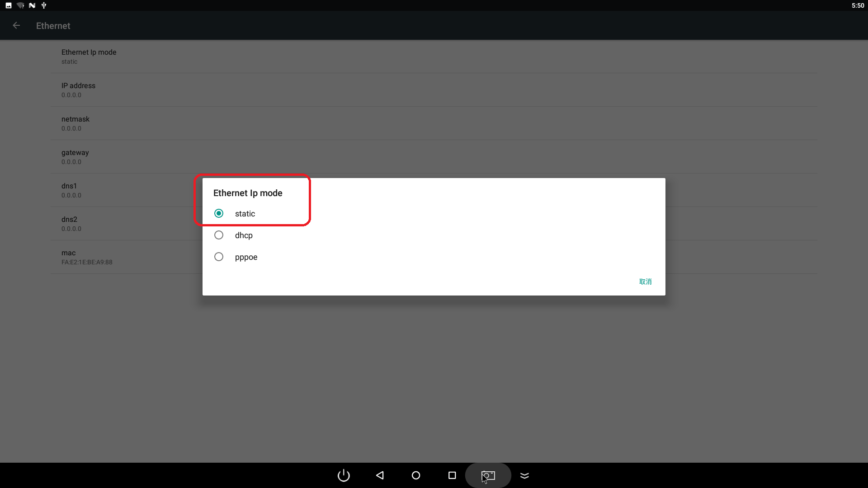Hide navigation bar with double-chevron icon
The height and width of the screenshot is (488, 868).
(x=524, y=475)
